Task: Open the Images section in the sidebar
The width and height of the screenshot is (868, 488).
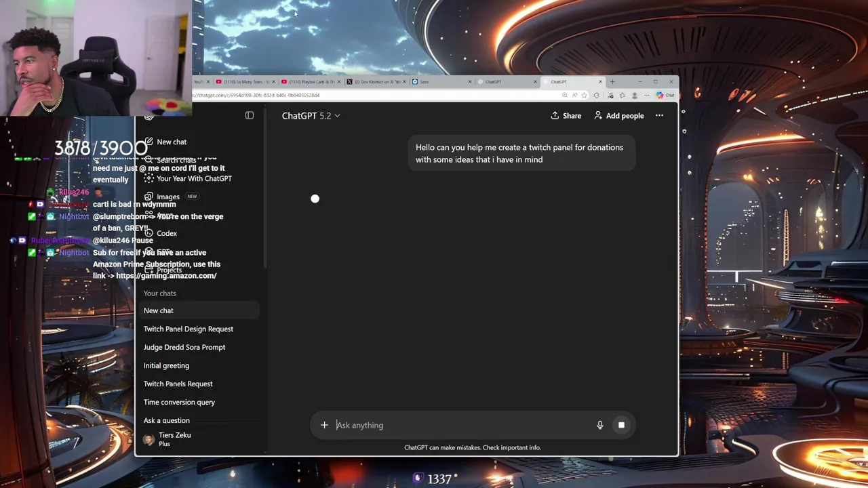Action: 168,197
